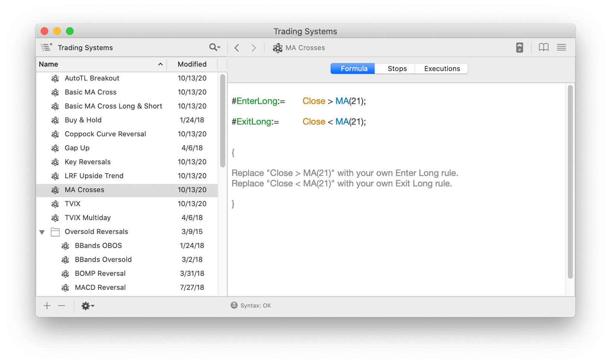Go back with the left chevron
The height and width of the screenshot is (364, 611).
coord(237,48)
